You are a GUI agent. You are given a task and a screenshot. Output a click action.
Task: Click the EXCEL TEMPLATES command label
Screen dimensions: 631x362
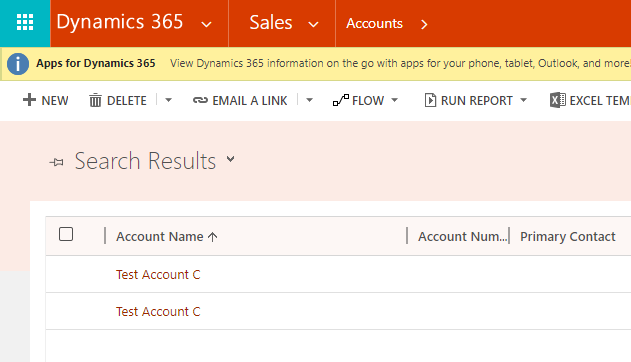[600, 101]
